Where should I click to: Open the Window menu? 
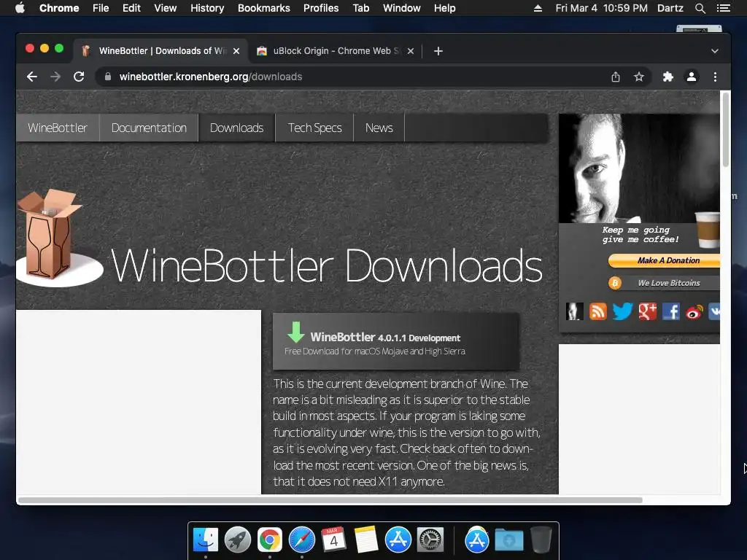(402, 8)
